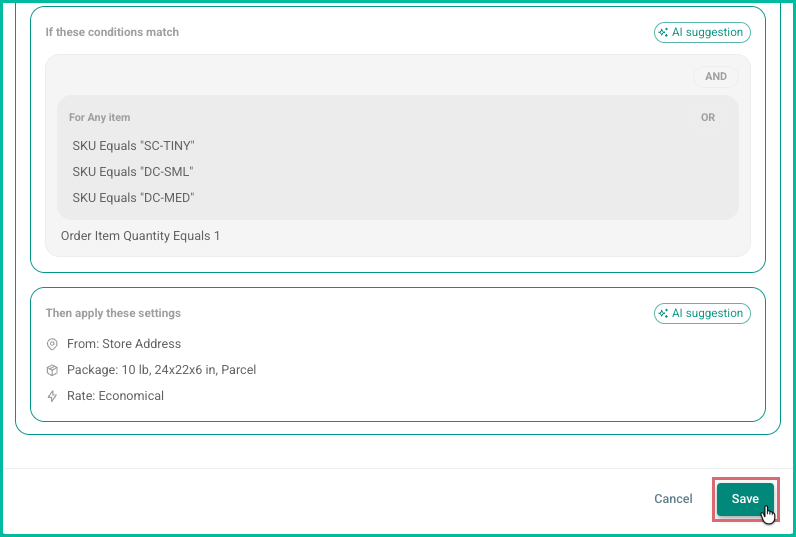This screenshot has width=796, height=537.
Task: Toggle the AND operator badge
Action: tap(716, 77)
